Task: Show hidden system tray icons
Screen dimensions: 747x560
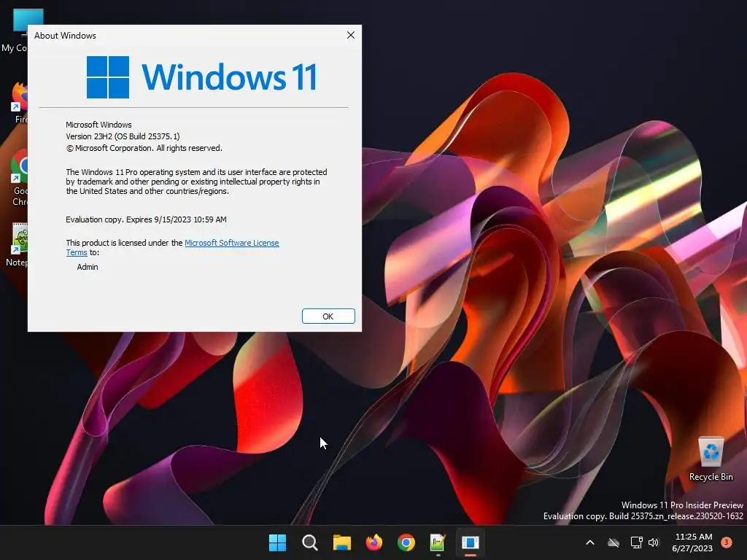Action: pyautogui.click(x=589, y=542)
